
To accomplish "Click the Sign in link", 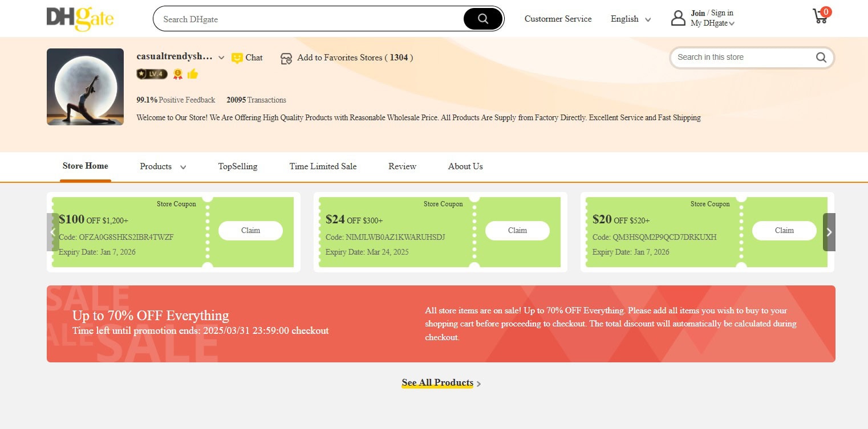I will click(722, 13).
